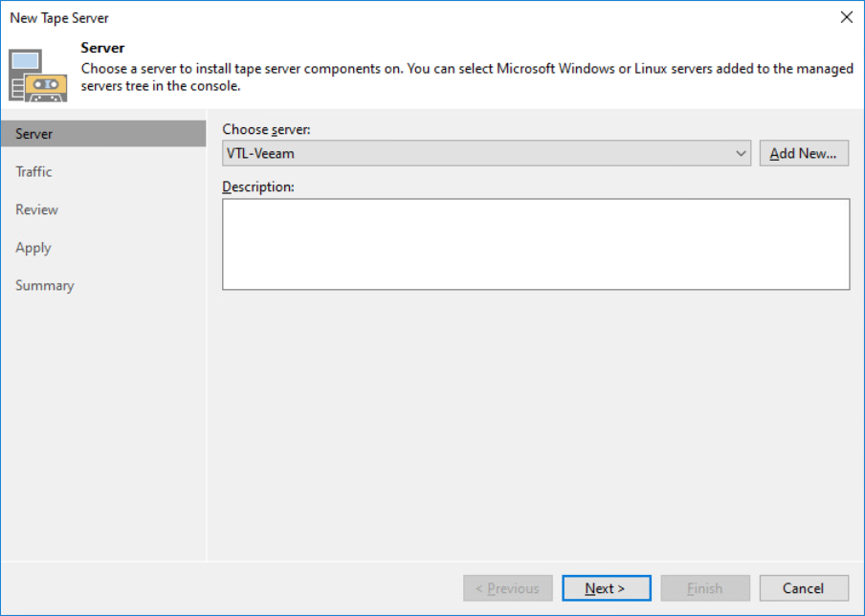Open the Choose server dropdown arrow

741,153
